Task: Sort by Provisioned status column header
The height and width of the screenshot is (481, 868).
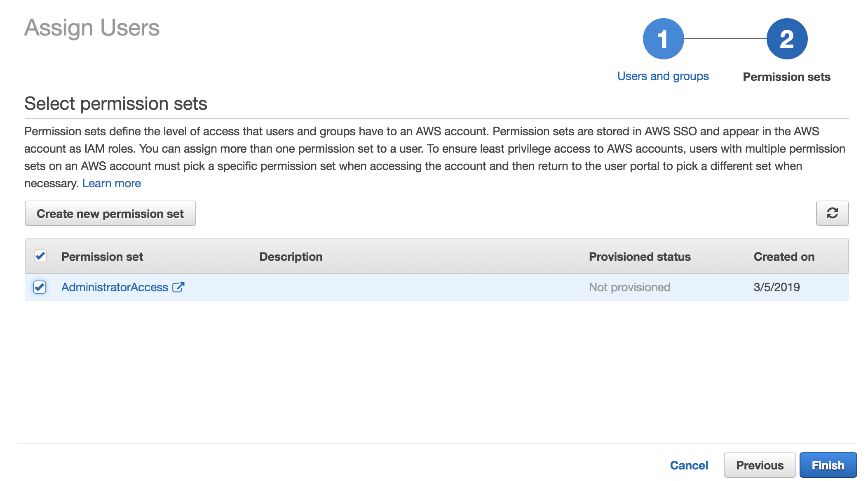Action: tap(640, 257)
